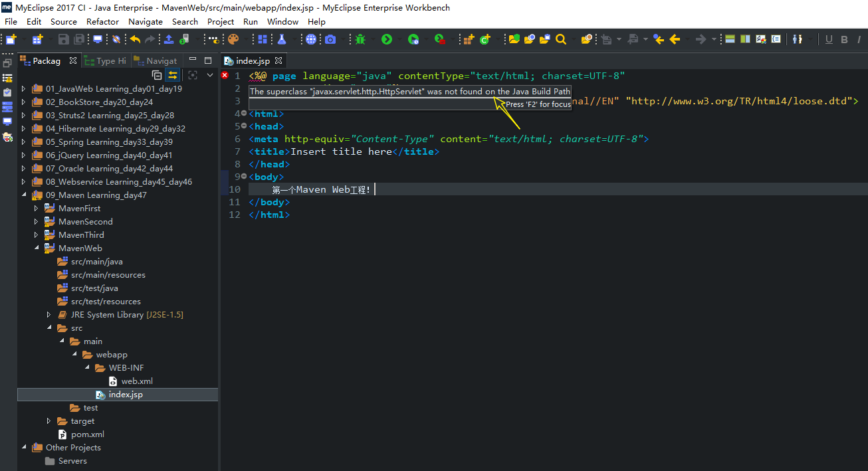Toggle the focus task icon in Package Explorer

click(193, 75)
